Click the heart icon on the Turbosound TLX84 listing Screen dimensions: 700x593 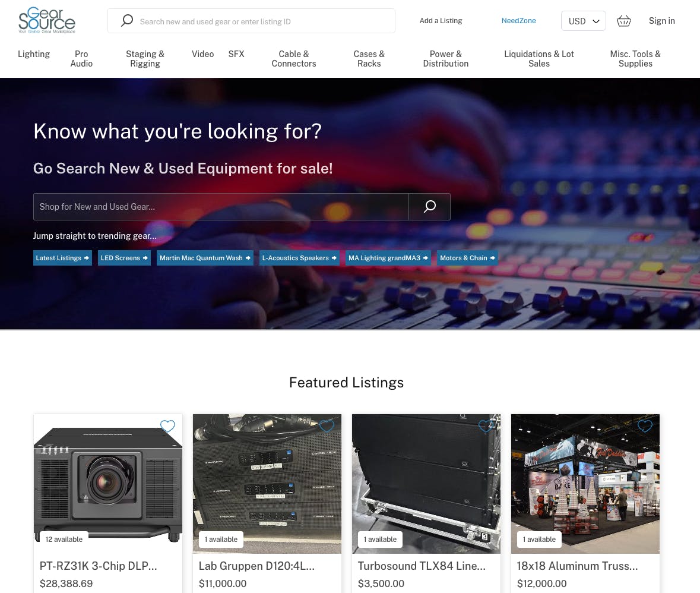[x=486, y=426]
